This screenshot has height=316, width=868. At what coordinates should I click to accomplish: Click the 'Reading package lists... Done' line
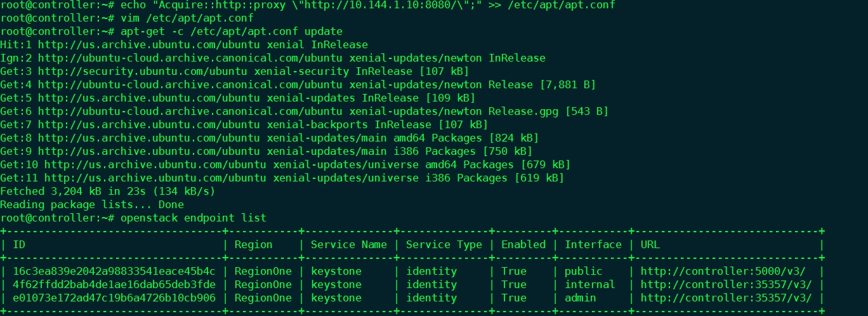point(92,205)
